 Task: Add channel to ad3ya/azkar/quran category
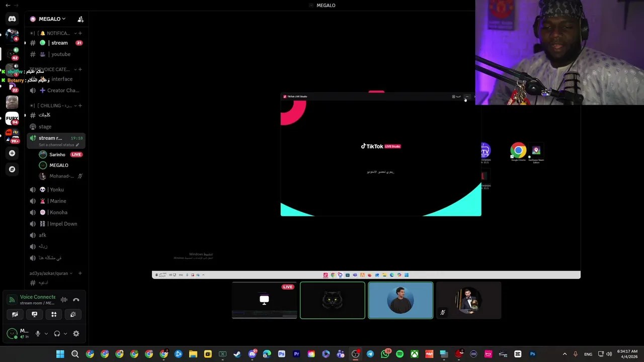[80, 274]
